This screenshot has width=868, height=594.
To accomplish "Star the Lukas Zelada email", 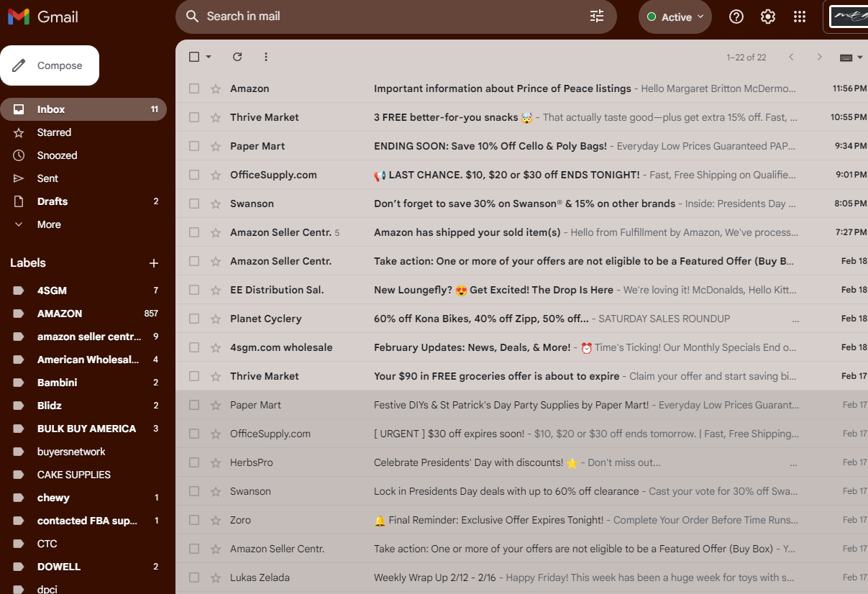I will 215,577.
